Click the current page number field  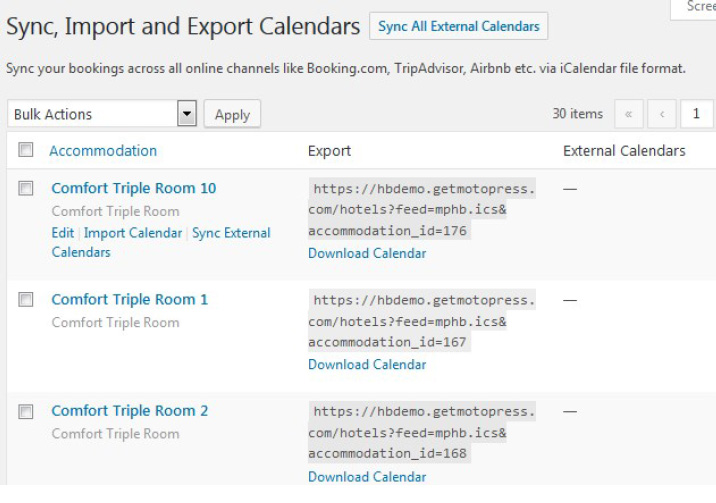(x=696, y=114)
